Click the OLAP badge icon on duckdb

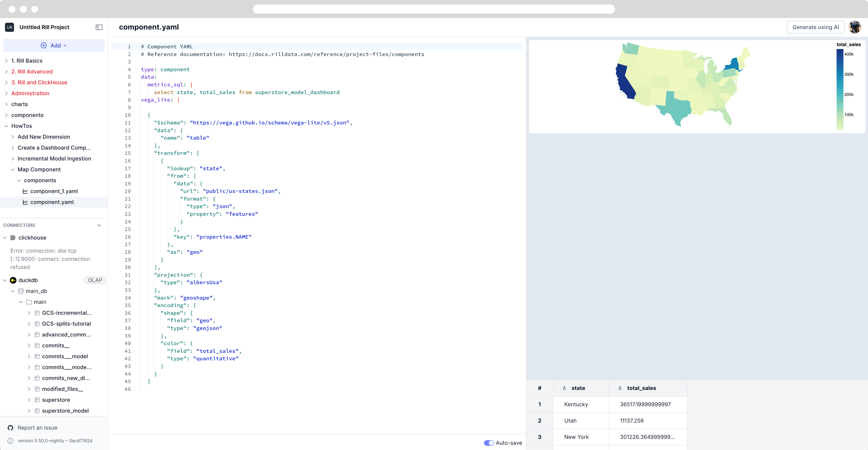click(x=93, y=280)
